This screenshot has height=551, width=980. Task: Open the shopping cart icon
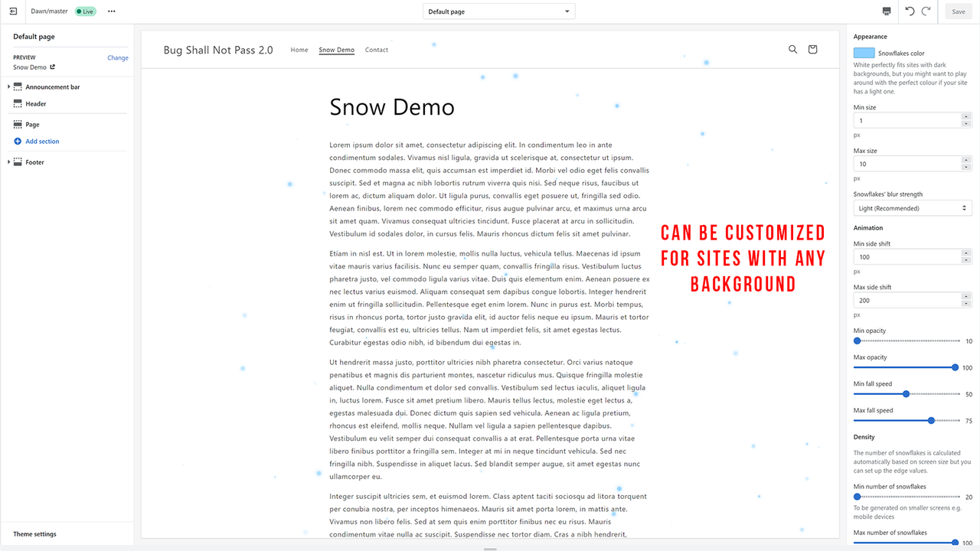(813, 49)
